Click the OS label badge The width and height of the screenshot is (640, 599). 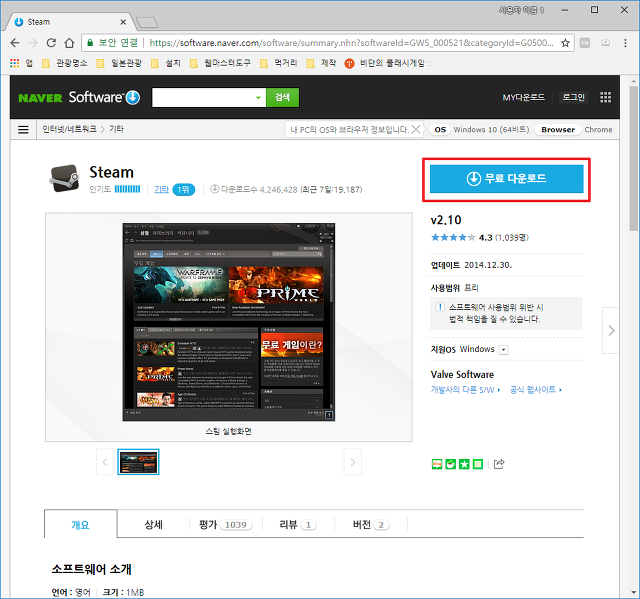click(440, 129)
